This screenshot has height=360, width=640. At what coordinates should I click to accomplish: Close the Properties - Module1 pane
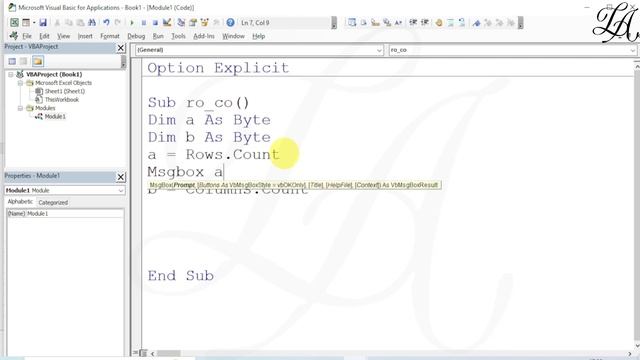tap(121, 177)
